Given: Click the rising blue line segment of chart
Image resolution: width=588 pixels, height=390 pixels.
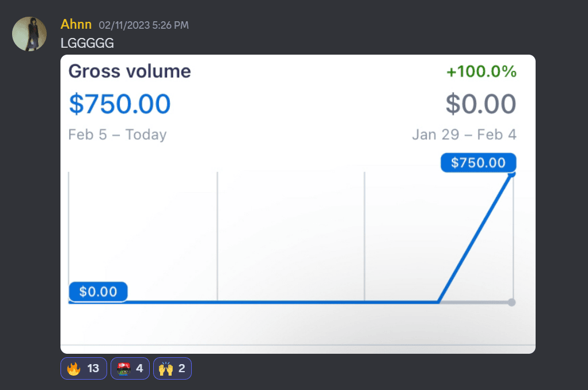Looking at the screenshot, I should pyautogui.click(x=475, y=238).
